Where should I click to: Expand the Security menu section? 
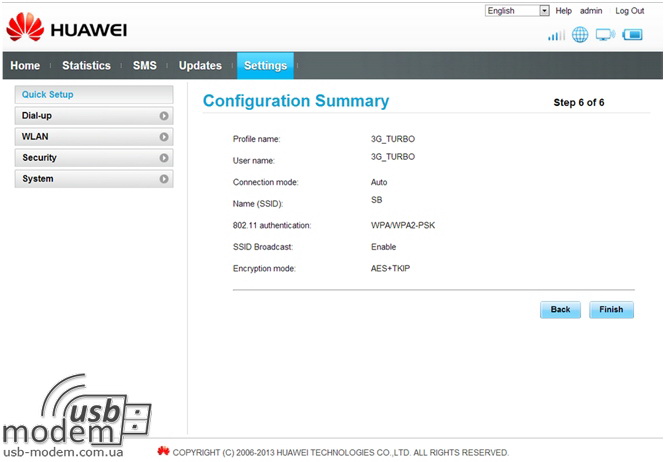click(94, 158)
